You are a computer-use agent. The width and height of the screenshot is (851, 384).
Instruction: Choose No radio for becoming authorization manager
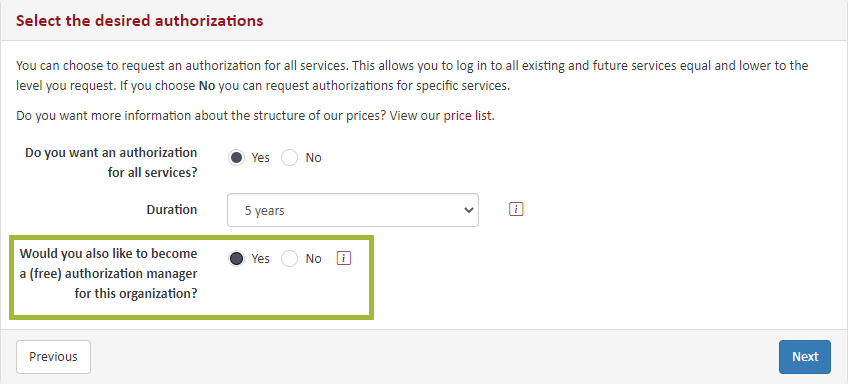coord(289,259)
